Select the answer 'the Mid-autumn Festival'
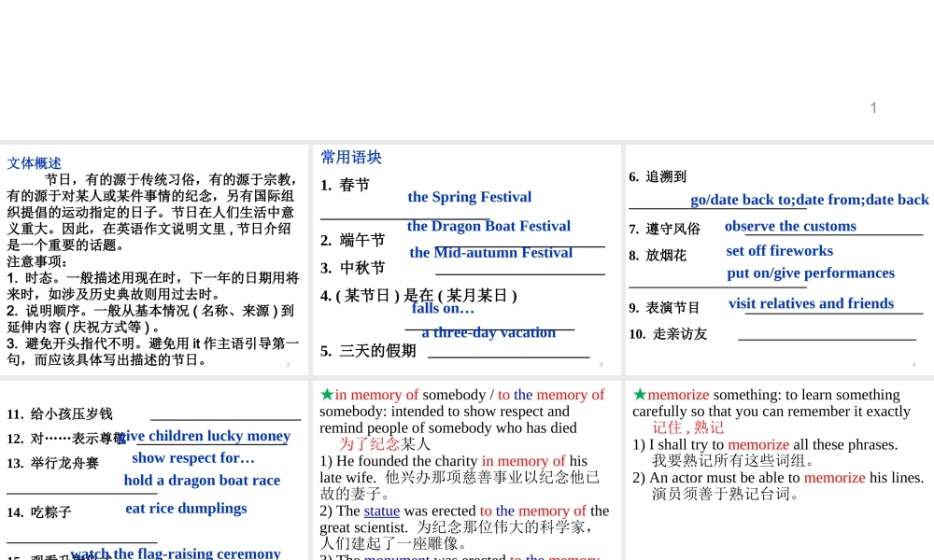934x560 pixels. (x=490, y=253)
